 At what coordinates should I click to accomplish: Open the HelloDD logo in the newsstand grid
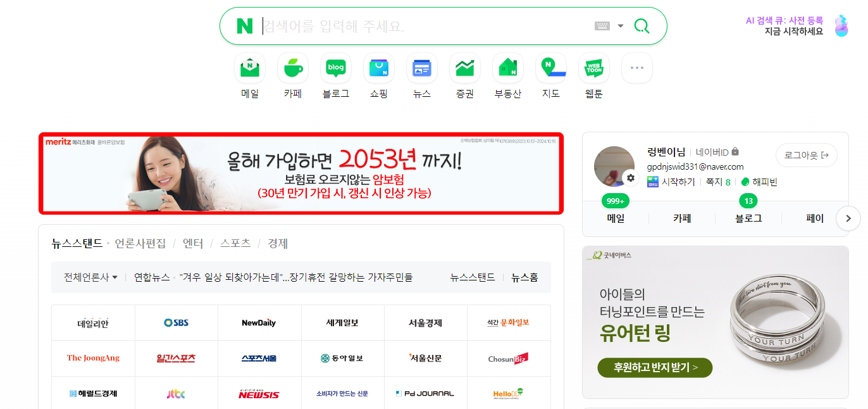(509, 394)
